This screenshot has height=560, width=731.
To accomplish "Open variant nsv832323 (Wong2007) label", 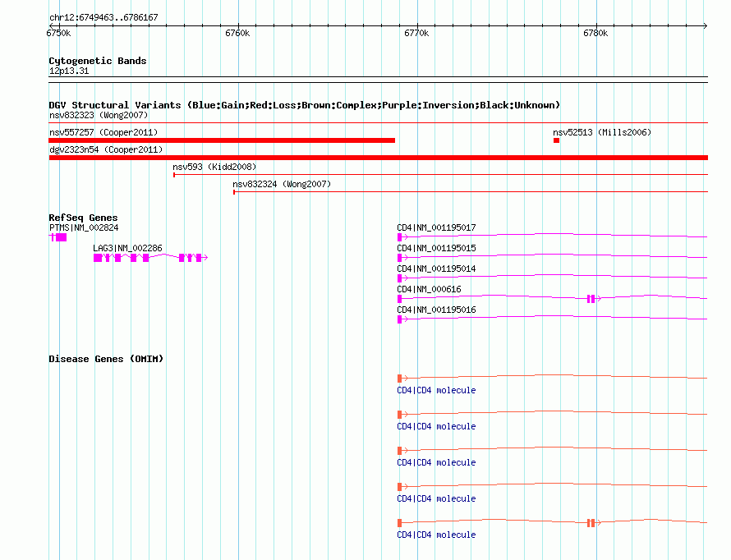I will point(99,115).
